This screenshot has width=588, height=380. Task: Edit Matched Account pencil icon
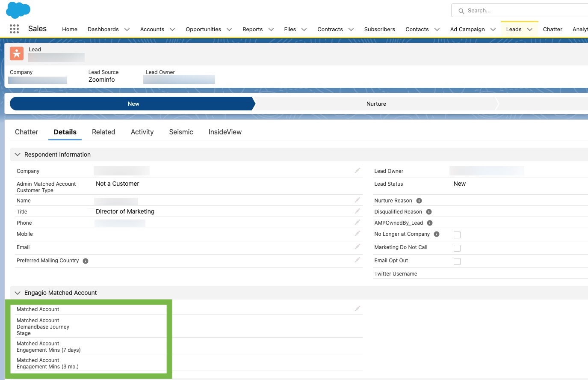tap(358, 309)
